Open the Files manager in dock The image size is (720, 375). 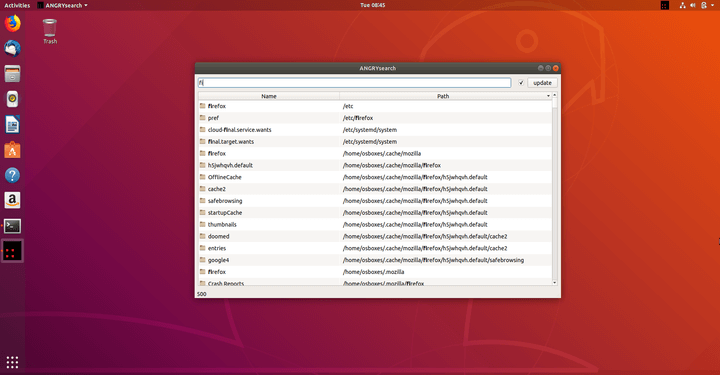[12, 74]
